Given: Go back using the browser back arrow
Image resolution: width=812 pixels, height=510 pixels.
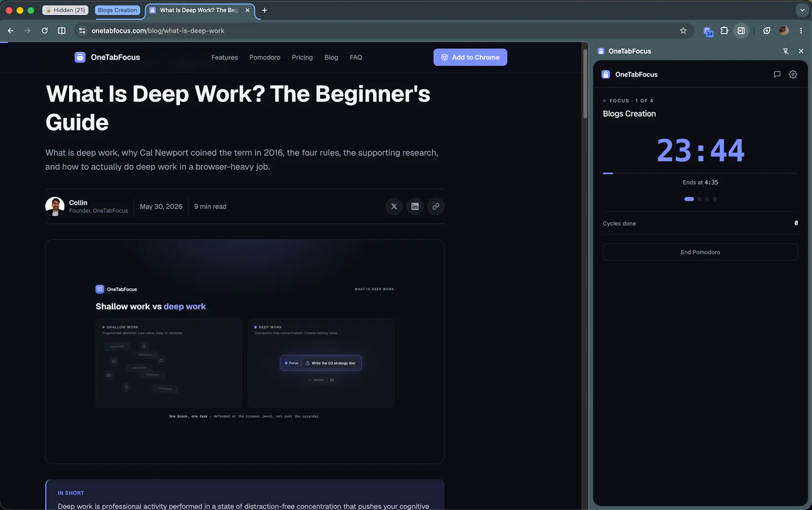Looking at the screenshot, I should click(11, 30).
